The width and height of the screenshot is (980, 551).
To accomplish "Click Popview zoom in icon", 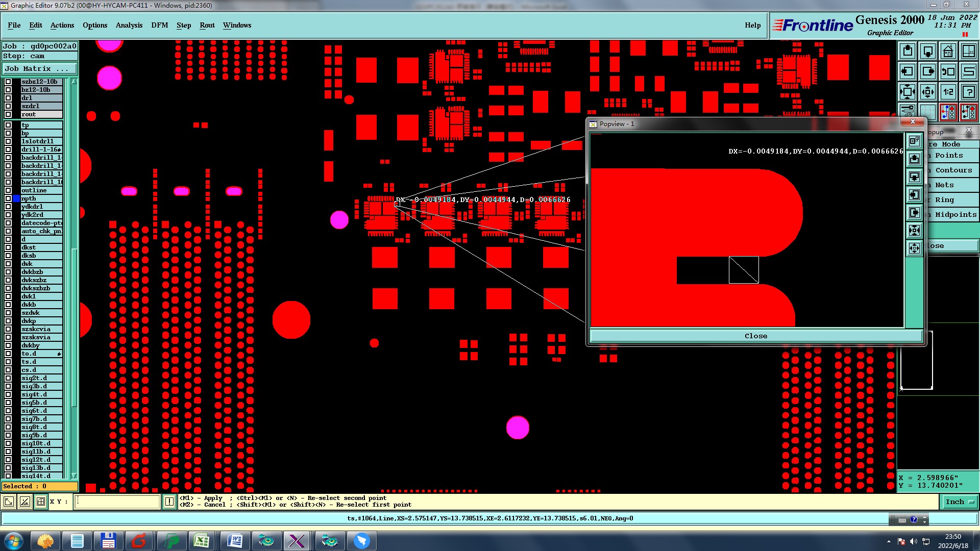I will click(914, 231).
